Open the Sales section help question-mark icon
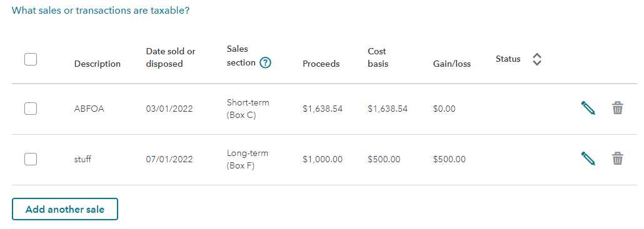This screenshot has height=229, width=644. (x=266, y=62)
